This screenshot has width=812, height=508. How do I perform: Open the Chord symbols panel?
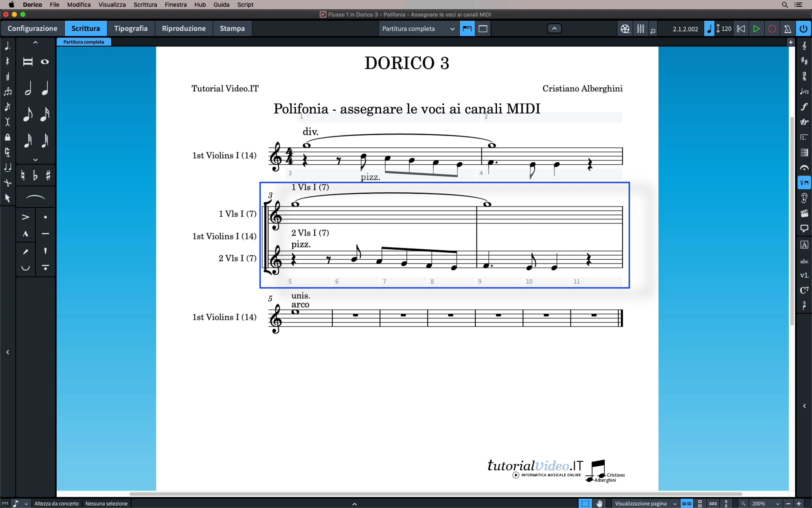pyautogui.click(x=804, y=290)
